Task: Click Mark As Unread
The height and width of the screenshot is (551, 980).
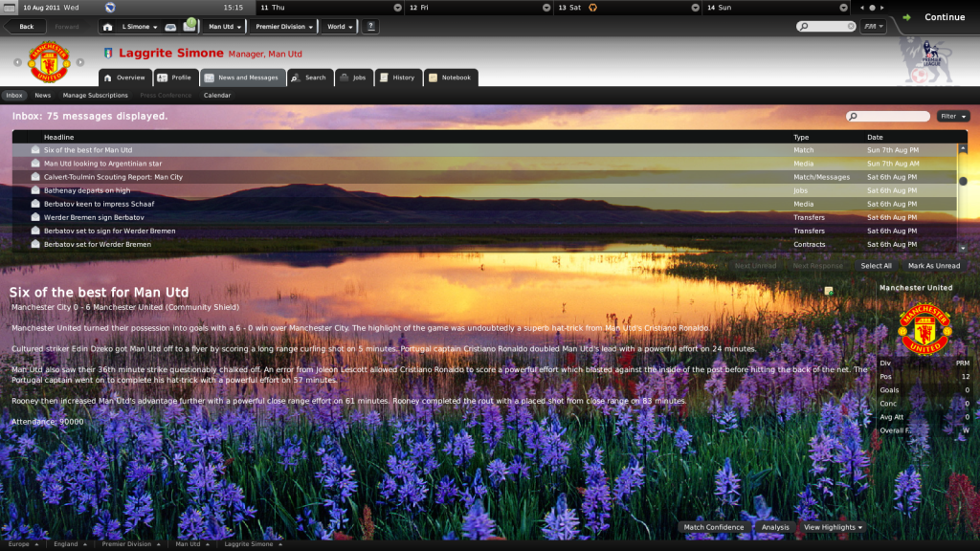Action: click(934, 266)
